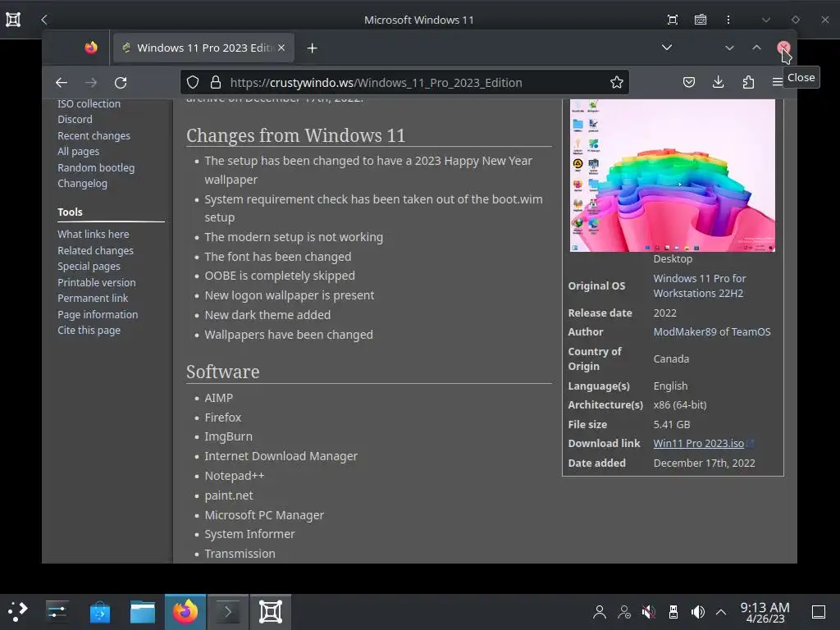The width and height of the screenshot is (840, 630).
Task: Download Win11 Pro 2023.iso link
Action: [699, 443]
